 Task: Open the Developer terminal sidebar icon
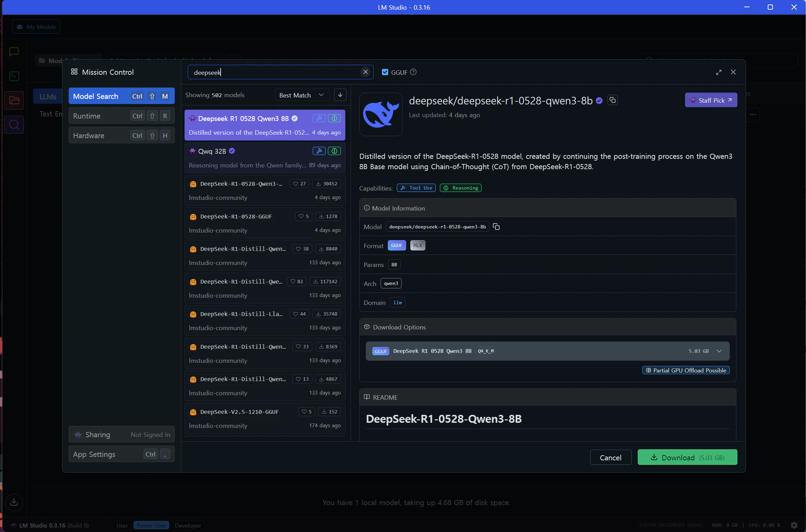pos(14,76)
